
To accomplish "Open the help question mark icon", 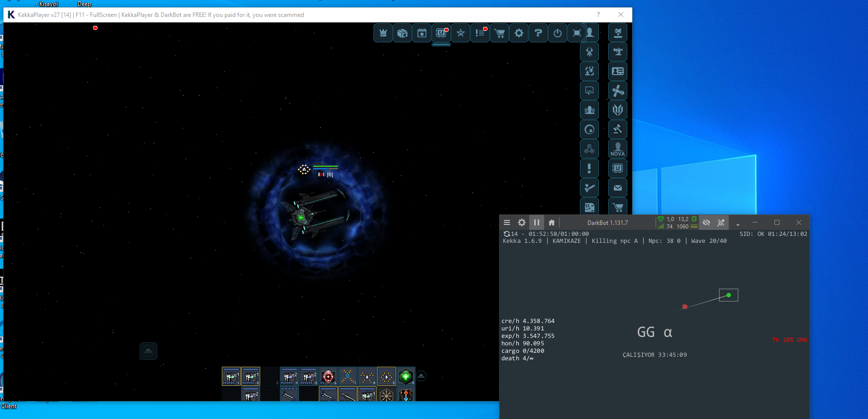I will [538, 33].
